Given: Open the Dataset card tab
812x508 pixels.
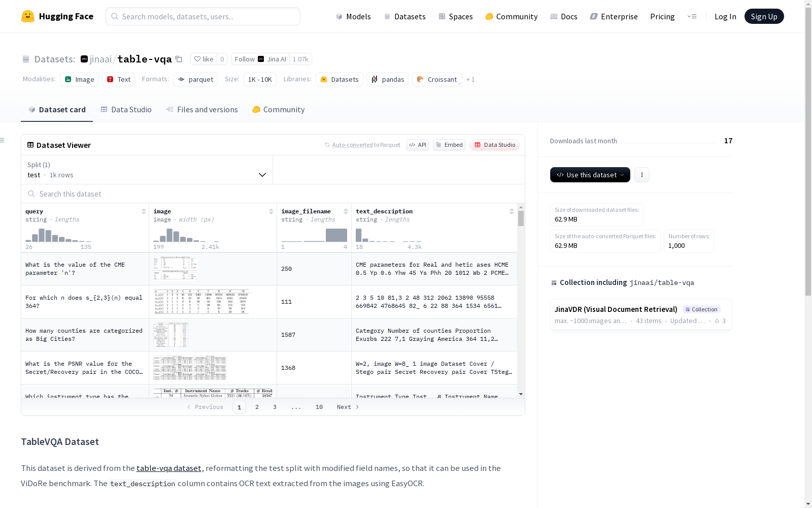Looking at the screenshot, I should tap(57, 110).
